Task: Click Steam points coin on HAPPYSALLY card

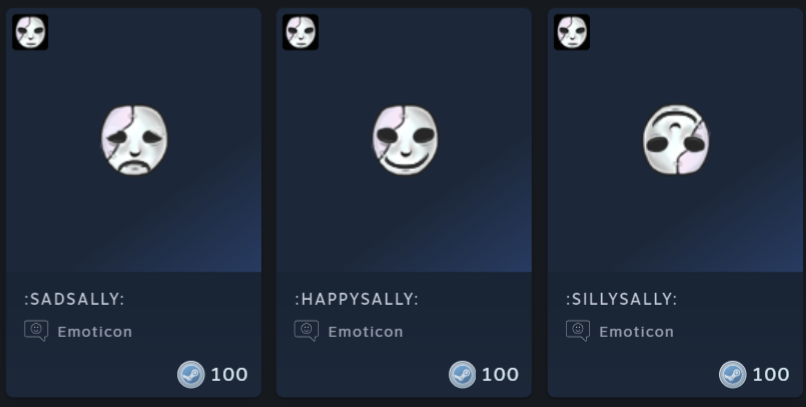Action: [x=462, y=375]
